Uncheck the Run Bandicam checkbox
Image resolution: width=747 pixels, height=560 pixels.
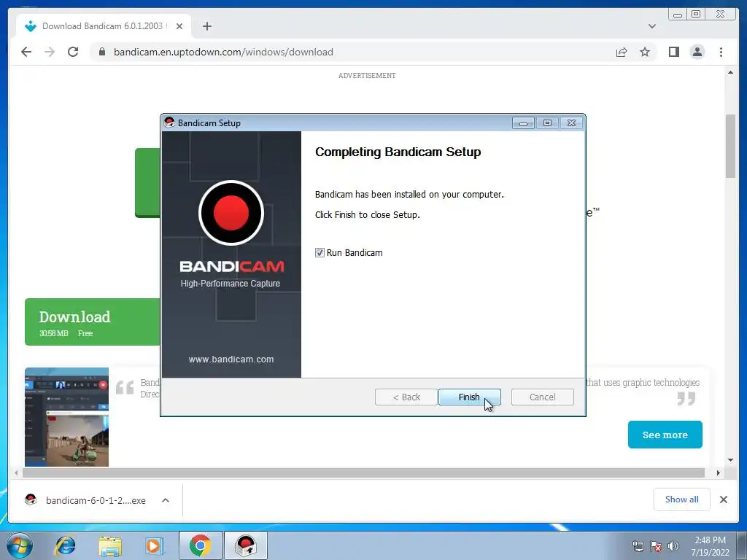pyautogui.click(x=320, y=253)
